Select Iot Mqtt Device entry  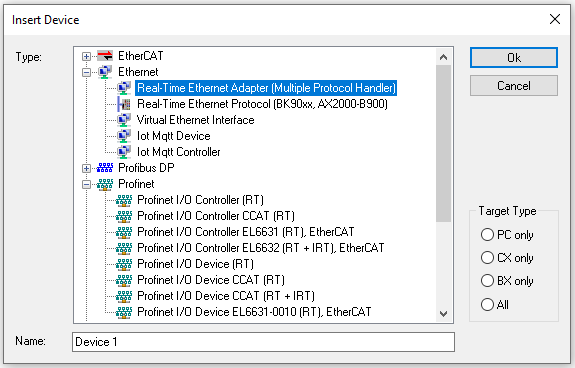coord(173,136)
